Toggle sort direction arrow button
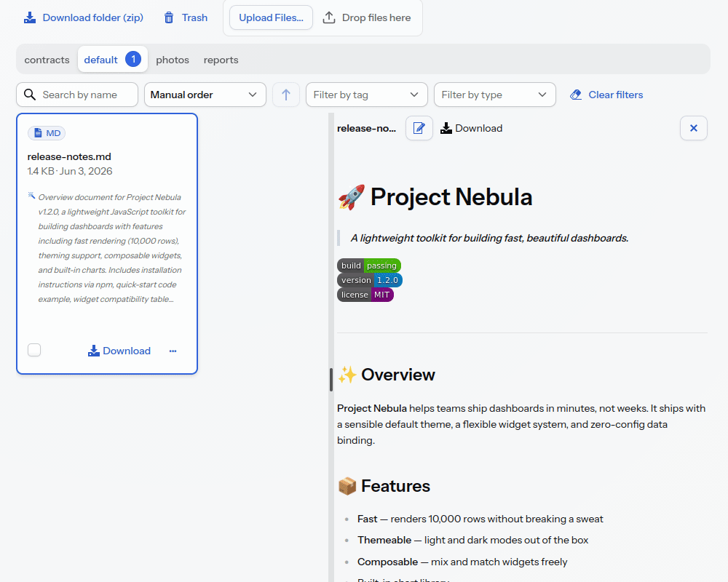This screenshot has height=582, width=728. click(286, 95)
